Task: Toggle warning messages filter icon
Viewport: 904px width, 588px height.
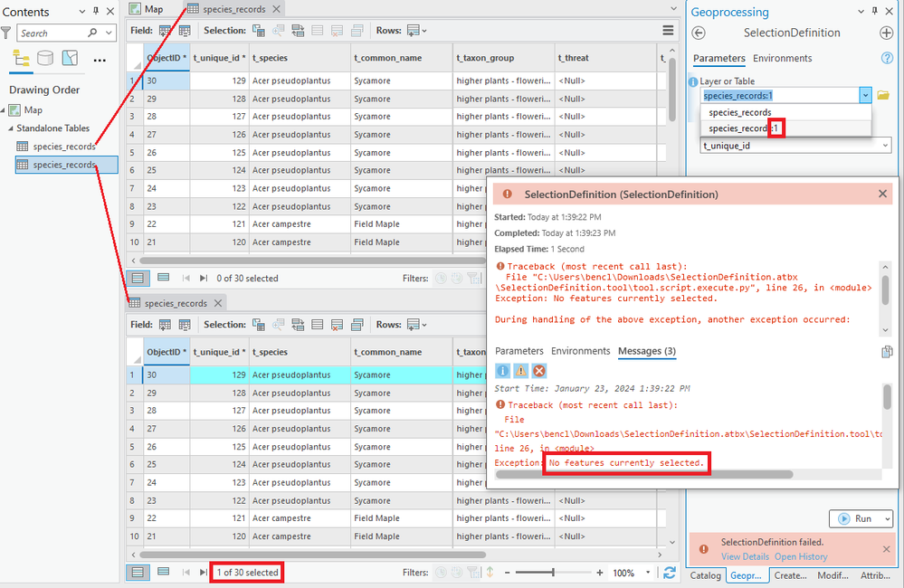Action: [x=520, y=371]
